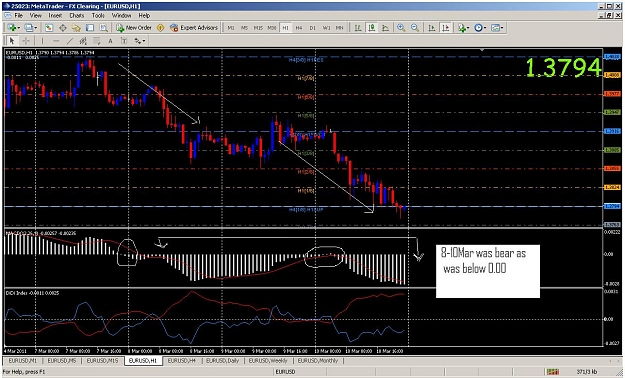Expand the New Chart dropdown arrow
The image size is (625, 378).
19,28
